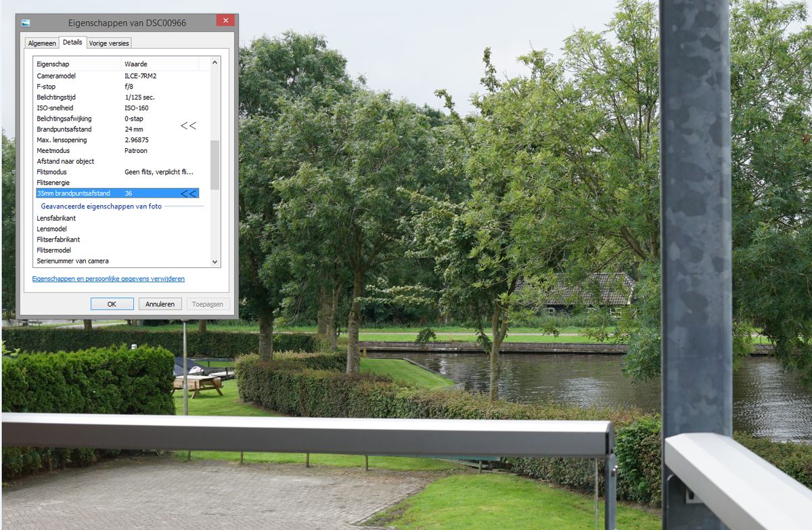Click the Annuleren button
812x530 pixels.
tap(160, 304)
